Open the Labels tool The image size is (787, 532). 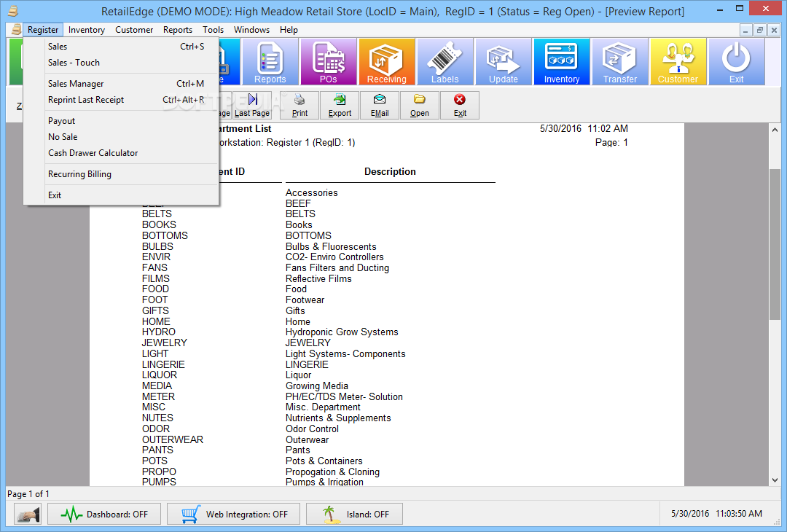click(x=445, y=62)
